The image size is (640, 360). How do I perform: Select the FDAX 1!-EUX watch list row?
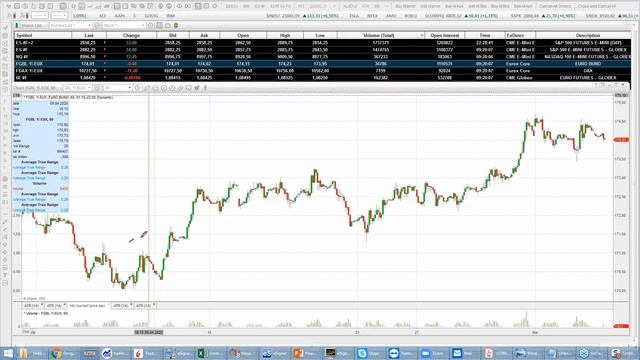pyautogui.click(x=322, y=71)
